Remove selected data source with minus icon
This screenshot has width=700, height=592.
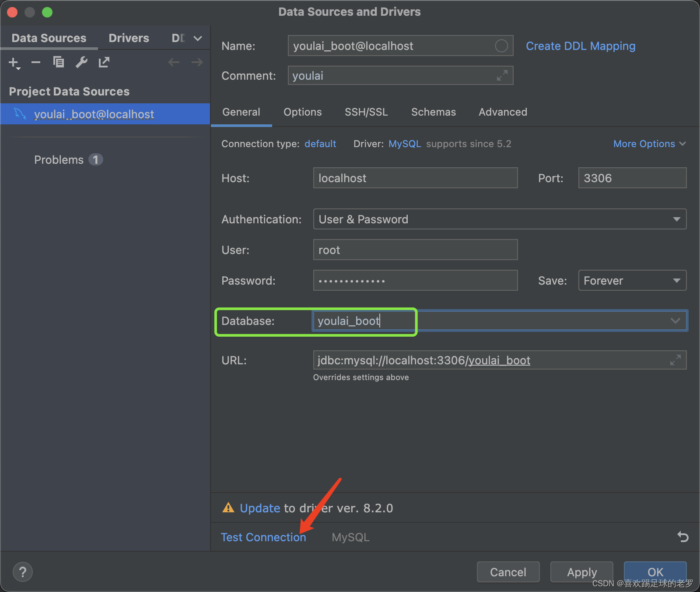(x=36, y=62)
